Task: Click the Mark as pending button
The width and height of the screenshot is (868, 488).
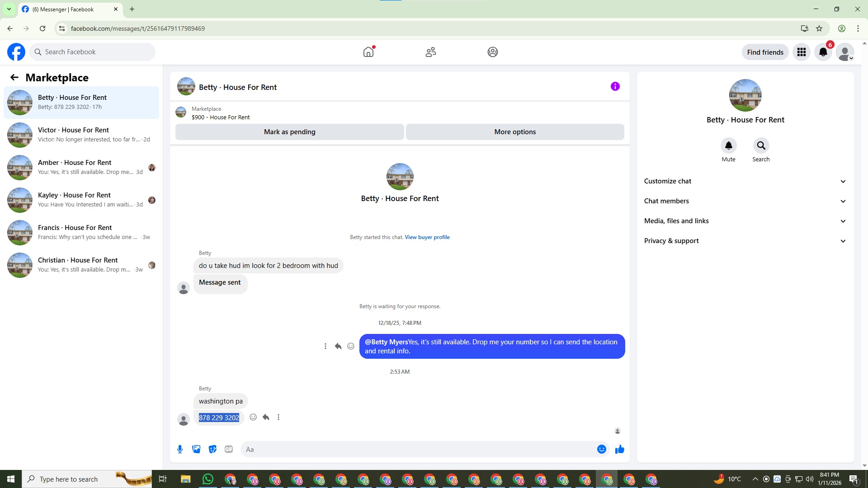Action: point(290,132)
